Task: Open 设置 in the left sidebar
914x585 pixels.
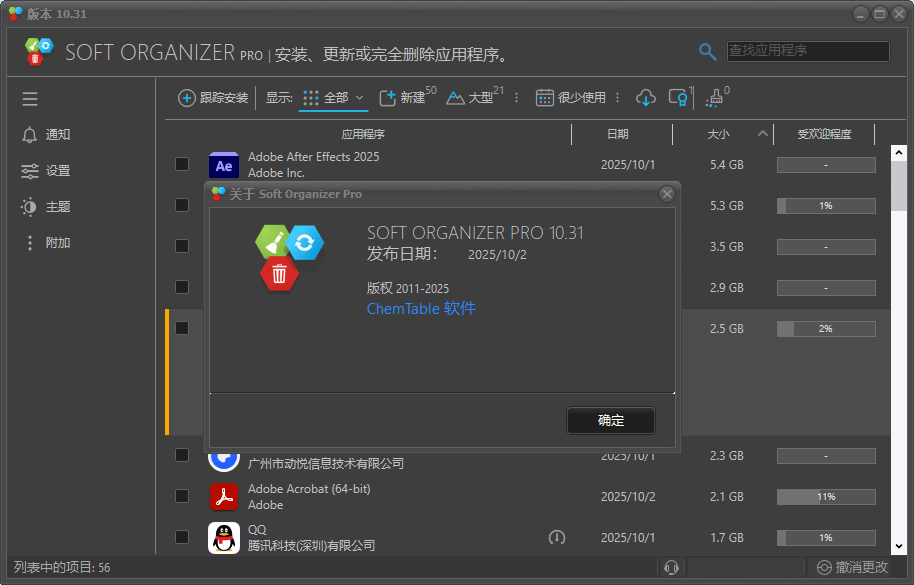Action: [57, 171]
